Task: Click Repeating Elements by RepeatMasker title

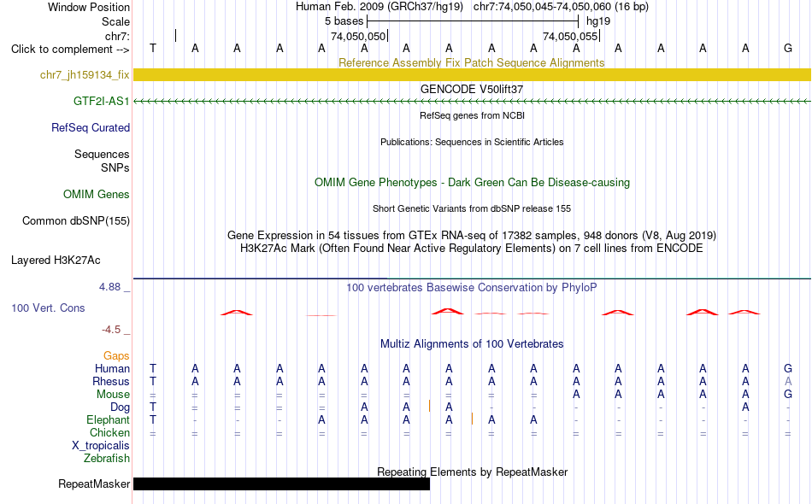Action: pos(473,472)
